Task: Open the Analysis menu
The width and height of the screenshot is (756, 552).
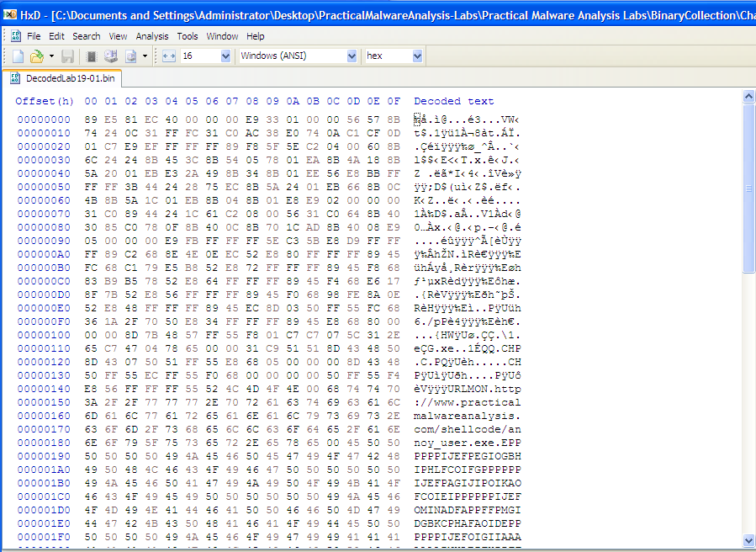Action: 152,36
